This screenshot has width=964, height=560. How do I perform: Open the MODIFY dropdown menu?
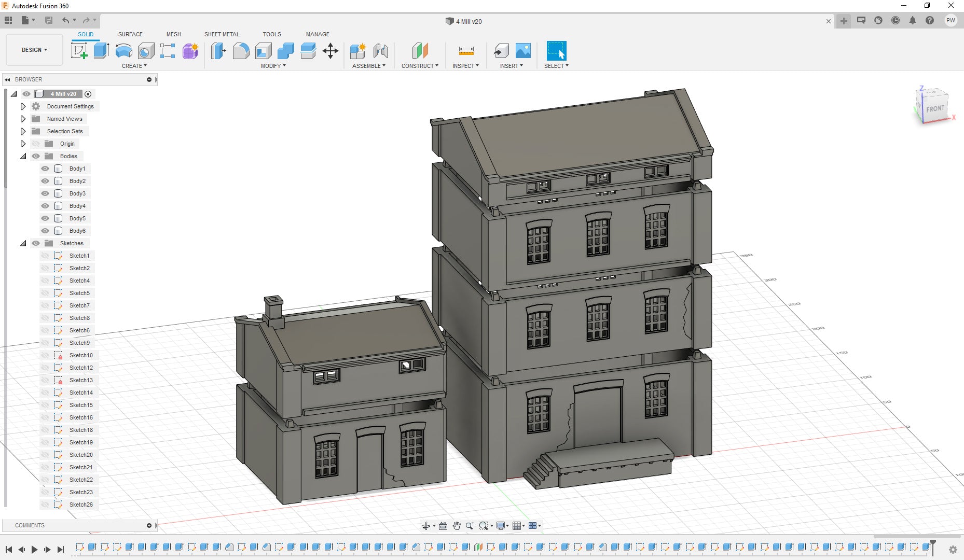[273, 66]
